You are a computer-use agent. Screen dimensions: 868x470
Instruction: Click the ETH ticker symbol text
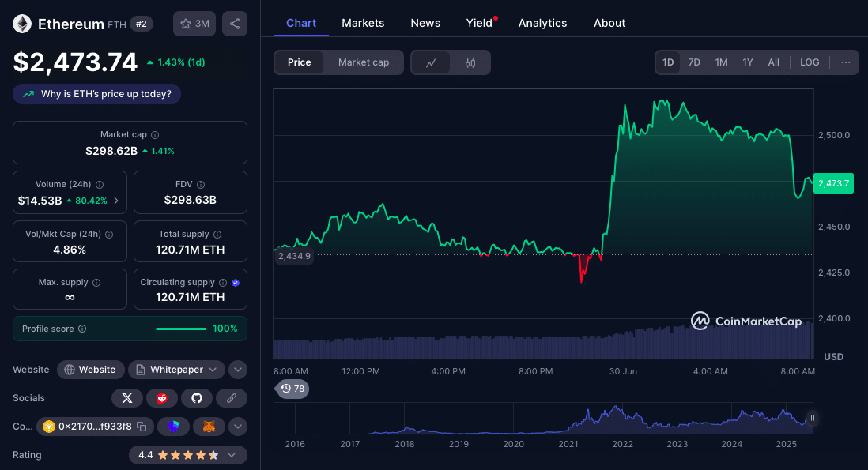click(x=117, y=25)
